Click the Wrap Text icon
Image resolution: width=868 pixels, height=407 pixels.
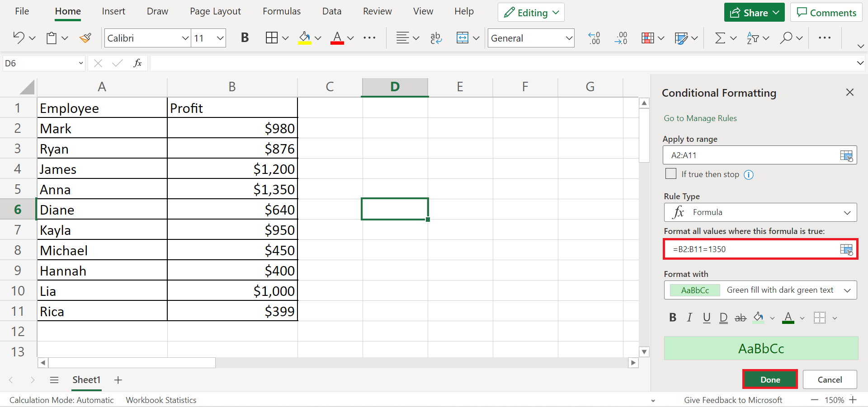click(x=436, y=38)
